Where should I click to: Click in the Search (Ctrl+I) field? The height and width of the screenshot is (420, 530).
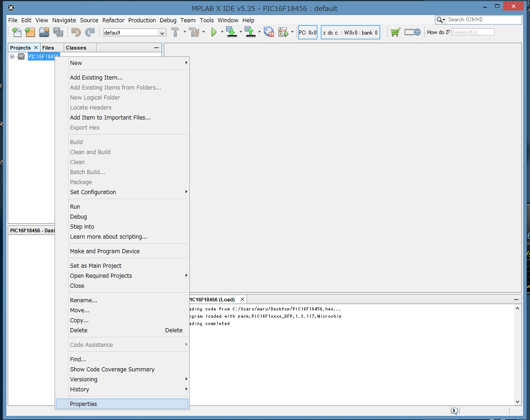(x=484, y=20)
